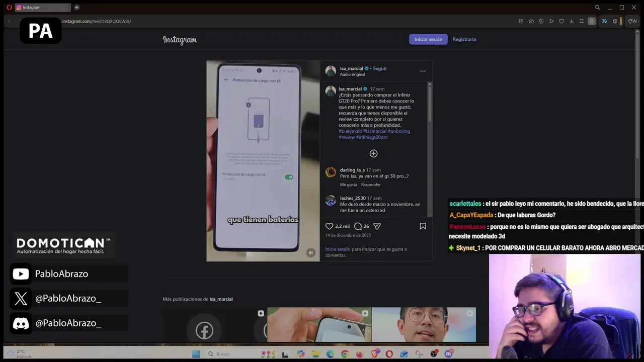The image size is (644, 362).
Task: Open Opera Flow send arrow icon
Action: click(x=551, y=21)
